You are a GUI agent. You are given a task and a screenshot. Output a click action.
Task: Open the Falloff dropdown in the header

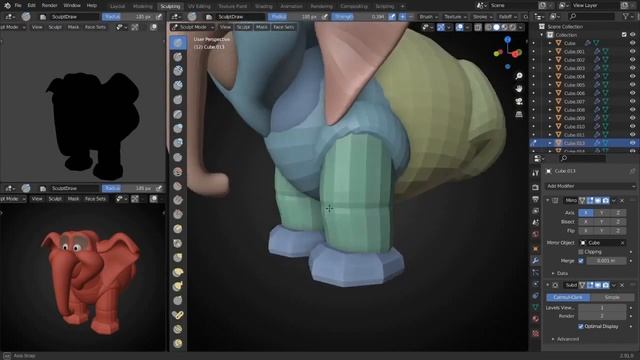[507, 17]
